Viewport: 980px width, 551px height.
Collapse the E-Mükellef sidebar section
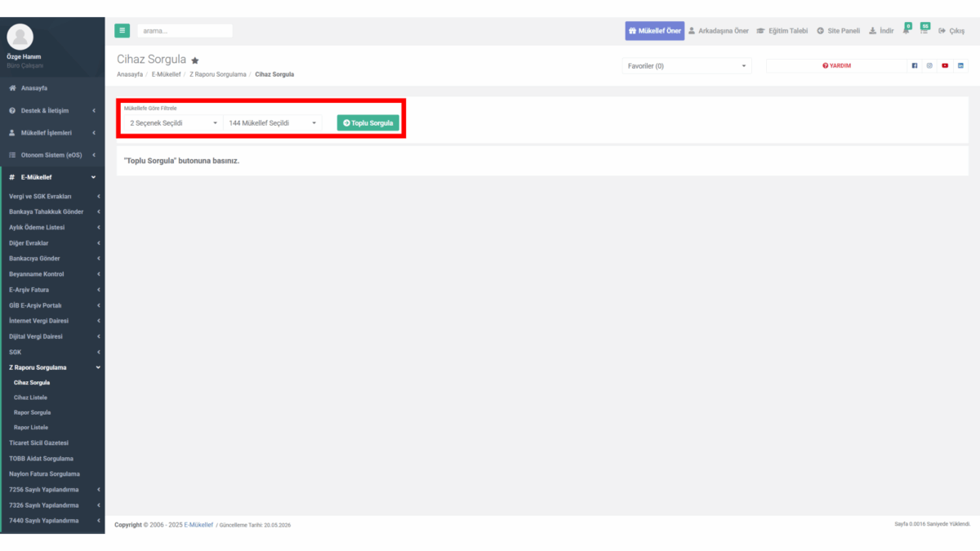coord(52,176)
